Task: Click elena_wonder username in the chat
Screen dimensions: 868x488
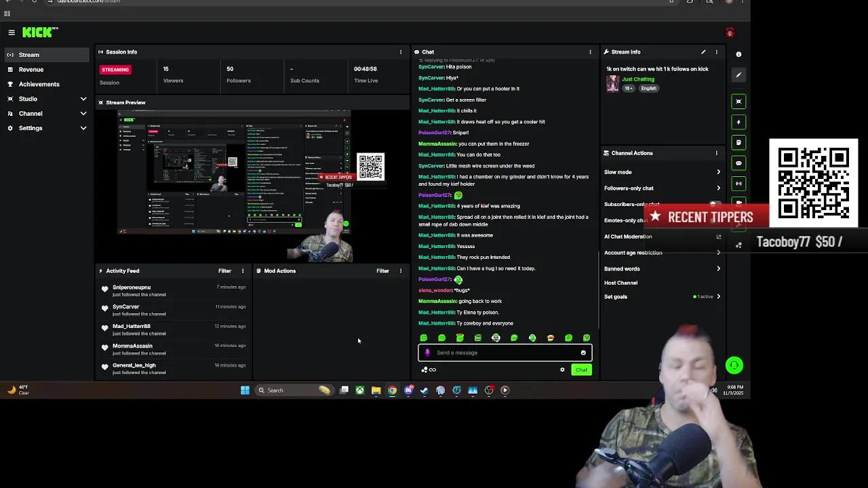Action: click(435, 290)
